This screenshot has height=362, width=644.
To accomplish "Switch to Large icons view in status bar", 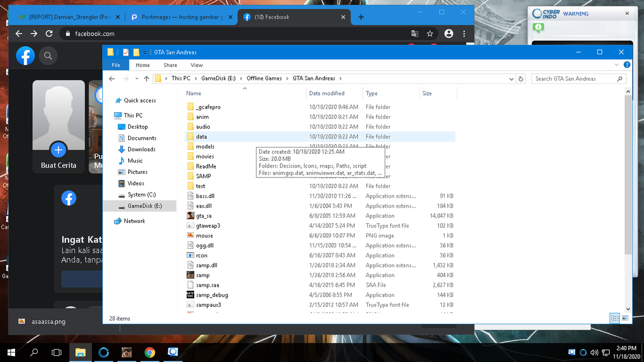I will pos(625,318).
